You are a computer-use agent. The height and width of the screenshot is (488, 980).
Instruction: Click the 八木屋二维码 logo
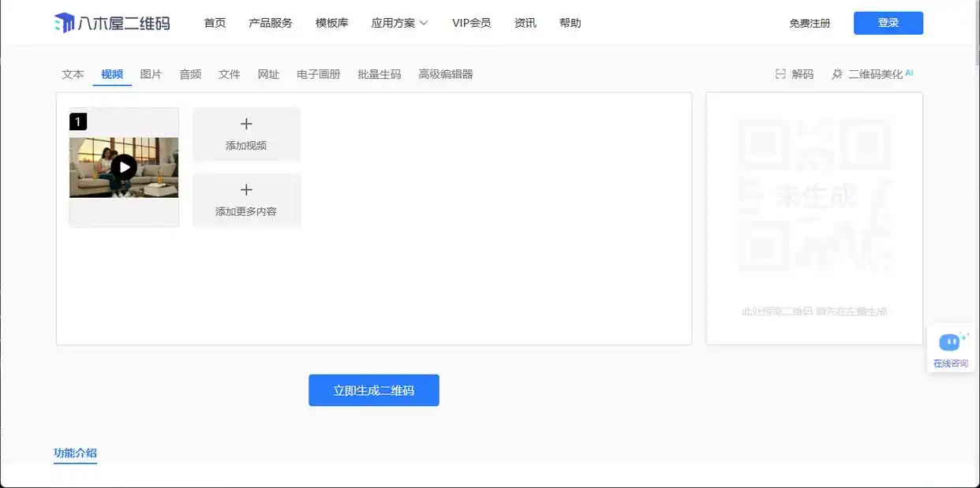[111, 23]
